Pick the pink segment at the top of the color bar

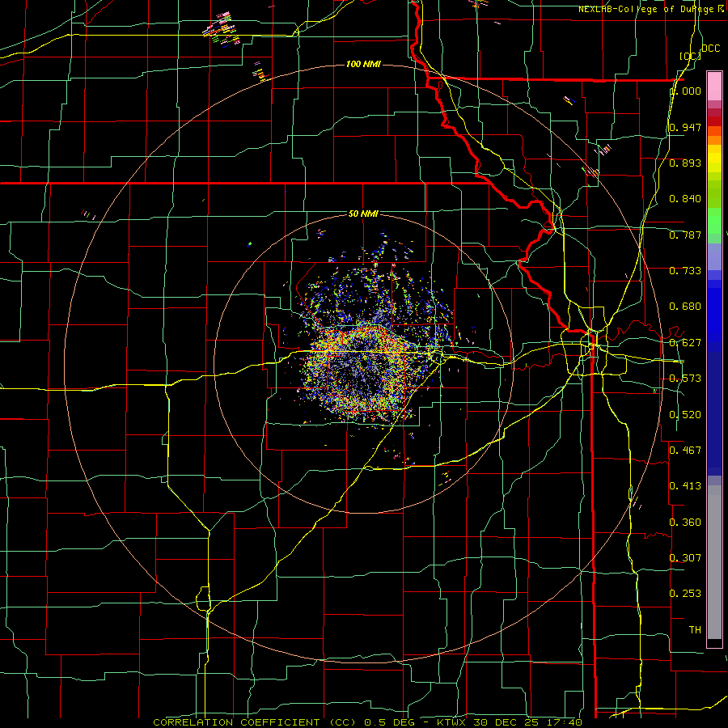(x=714, y=86)
